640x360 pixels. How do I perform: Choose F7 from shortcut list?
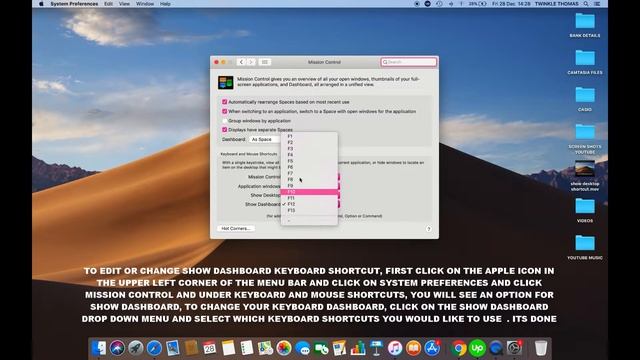(309, 173)
